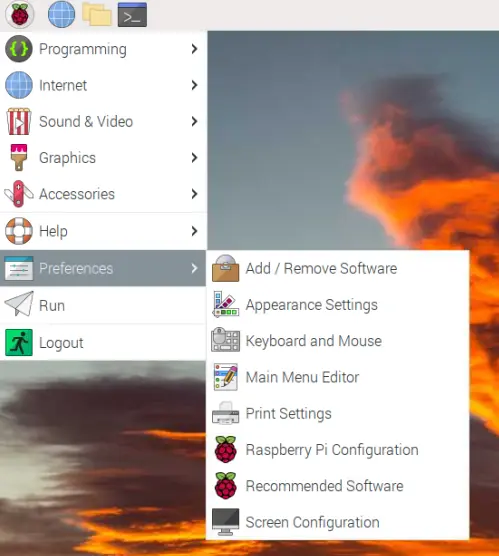499x556 pixels.
Task: Launch the terminal icon in taskbar
Action: tap(132, 15)
